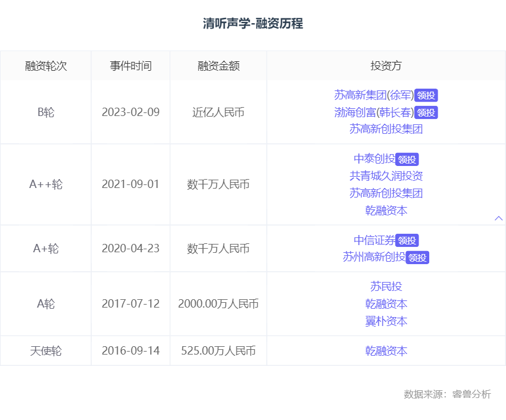Select the 融资轮次 column header
The width and height of the screenshot is (506, 420).
[46, 66]
